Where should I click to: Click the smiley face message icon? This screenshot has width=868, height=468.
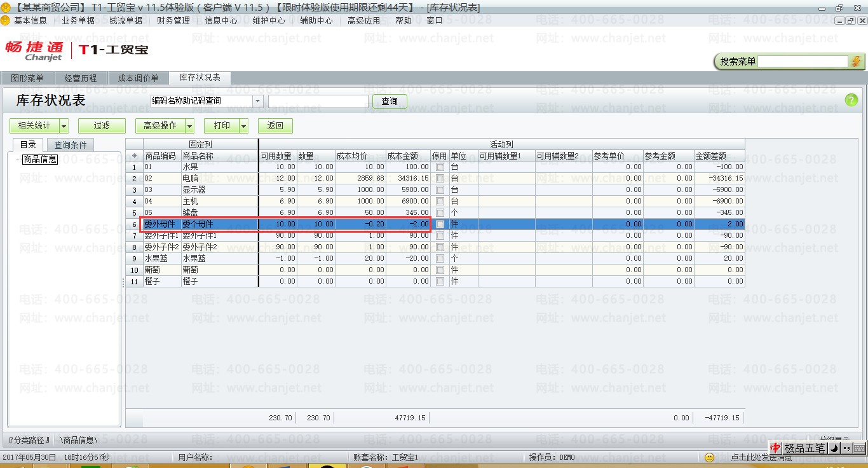[710, 457]
